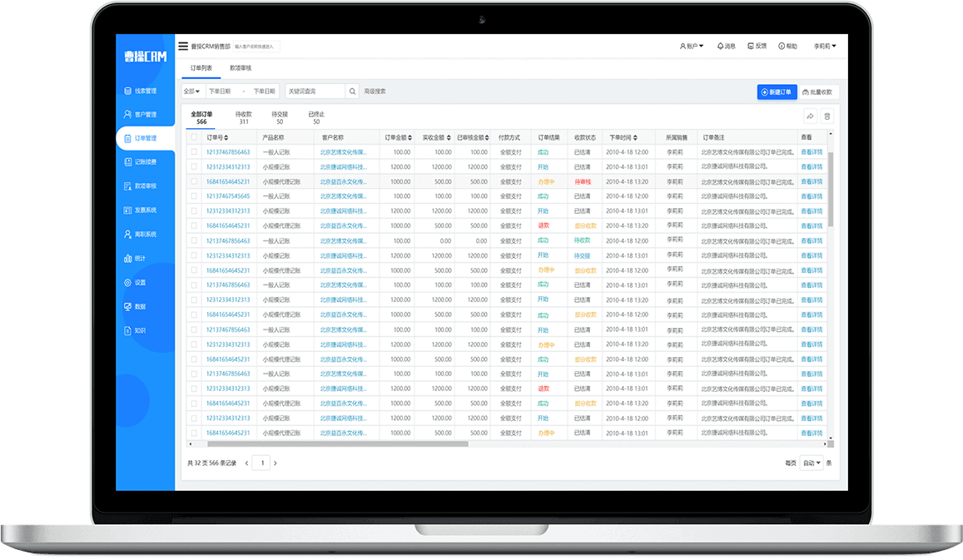Viewport: 963px width, 560px height.
Task: Open 客户管理 in the sidebar
Action: (x=141, y=114)
